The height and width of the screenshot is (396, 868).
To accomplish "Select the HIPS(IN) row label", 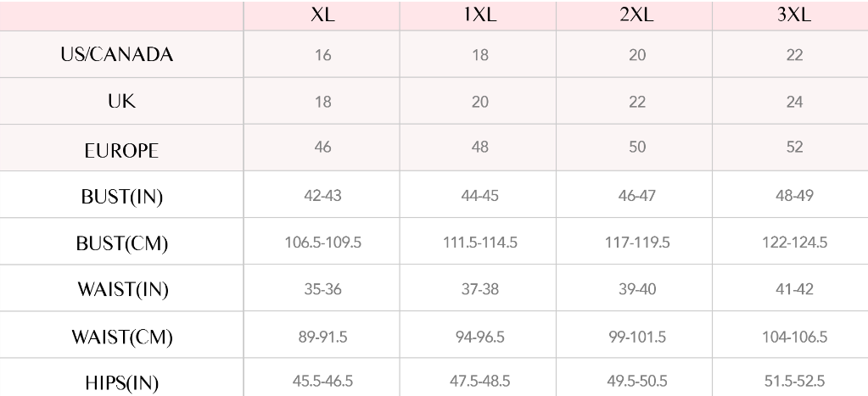I will pos(122,382).
